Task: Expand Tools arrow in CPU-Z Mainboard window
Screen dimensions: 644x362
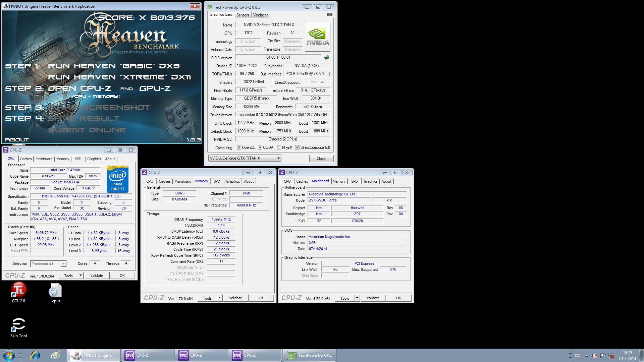Action: 357,298
